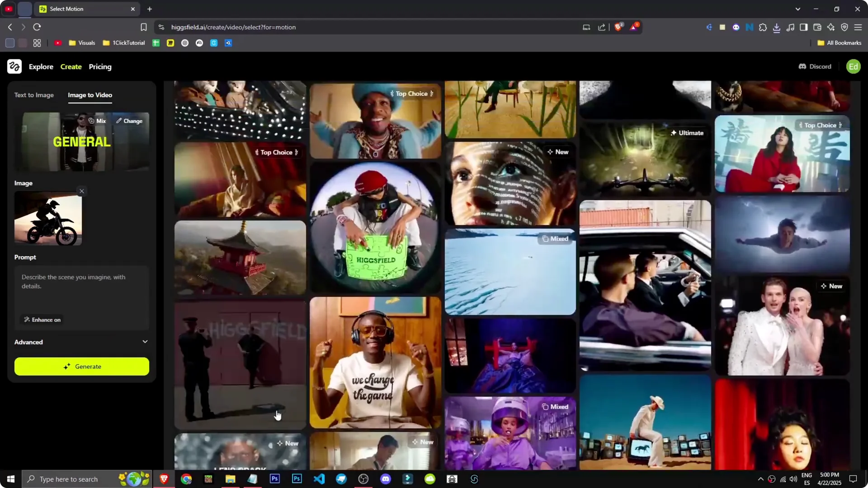Image resolution: width=868 pixels, height=488 pixels.
Task: Click the share page icon
Action: (x=601, y=27)
